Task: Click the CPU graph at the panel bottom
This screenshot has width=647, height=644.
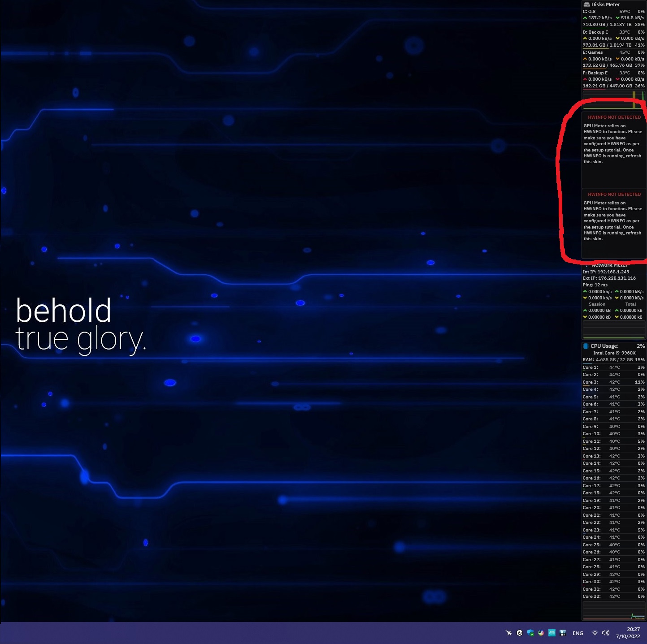Action: click(x=613, y=609)
